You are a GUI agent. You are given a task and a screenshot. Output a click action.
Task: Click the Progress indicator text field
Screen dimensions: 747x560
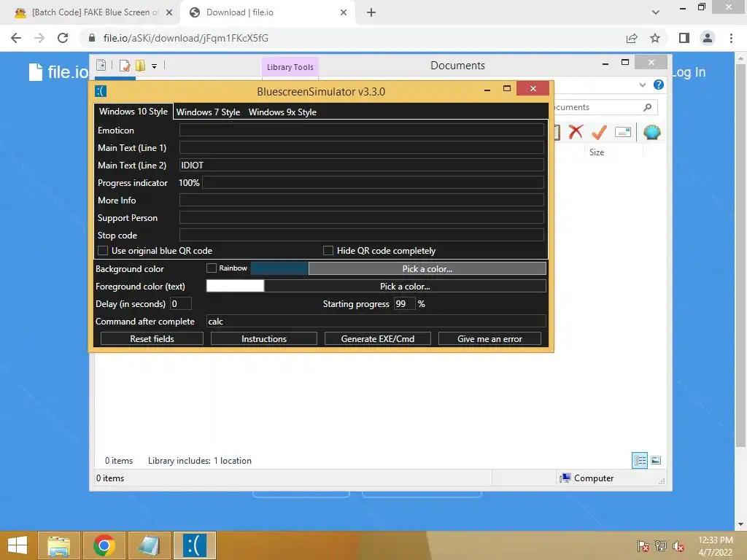pos(373,183)
